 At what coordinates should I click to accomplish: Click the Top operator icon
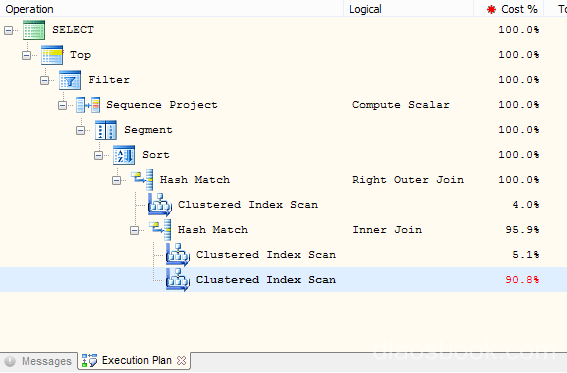pyautogui.click(x=52, y=55)
